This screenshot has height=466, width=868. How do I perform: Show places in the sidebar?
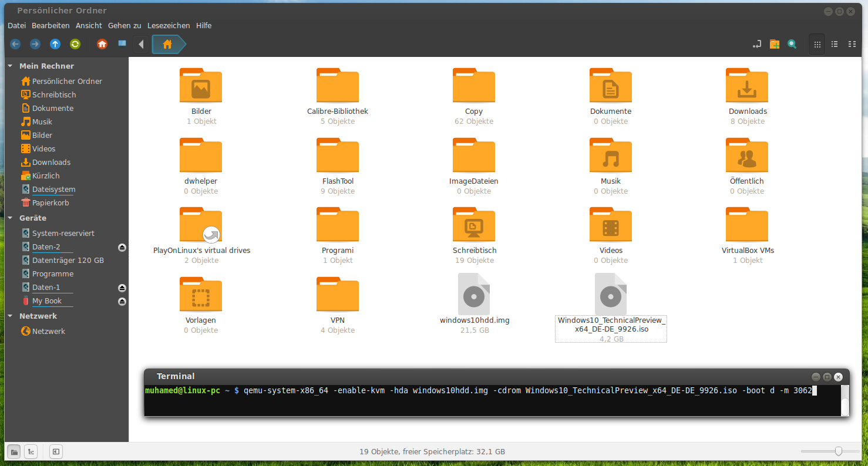coord(15,451)
